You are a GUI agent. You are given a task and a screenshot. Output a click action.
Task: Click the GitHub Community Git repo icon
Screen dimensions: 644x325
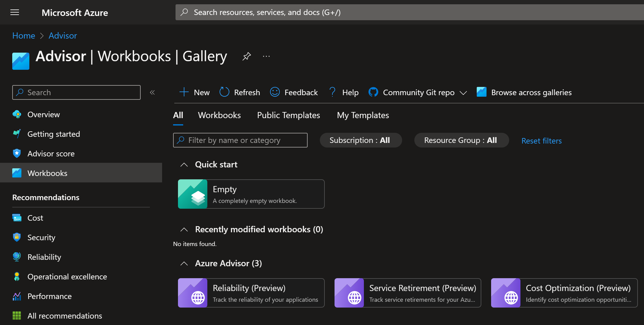(373, 92)
